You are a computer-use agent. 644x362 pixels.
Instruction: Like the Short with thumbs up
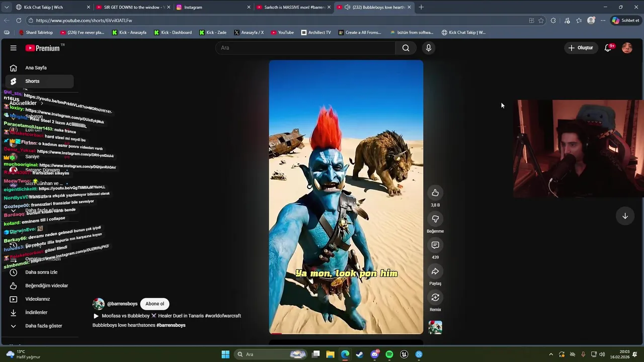[x=435, y=193]
